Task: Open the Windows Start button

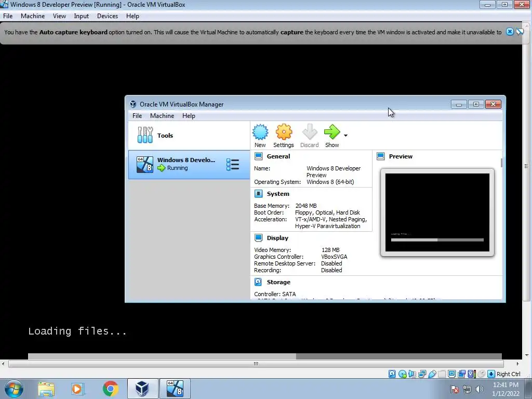Action: 14,389
